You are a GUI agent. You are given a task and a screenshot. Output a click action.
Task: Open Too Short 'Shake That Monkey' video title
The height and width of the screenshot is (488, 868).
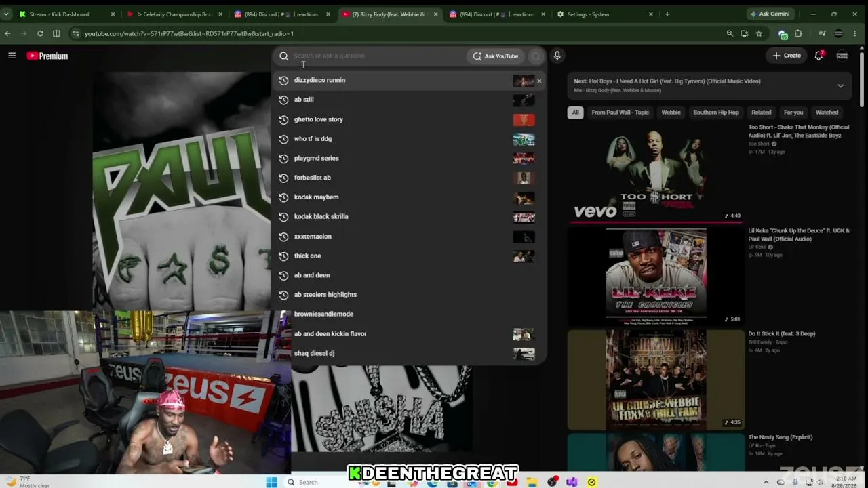point(798,131)
